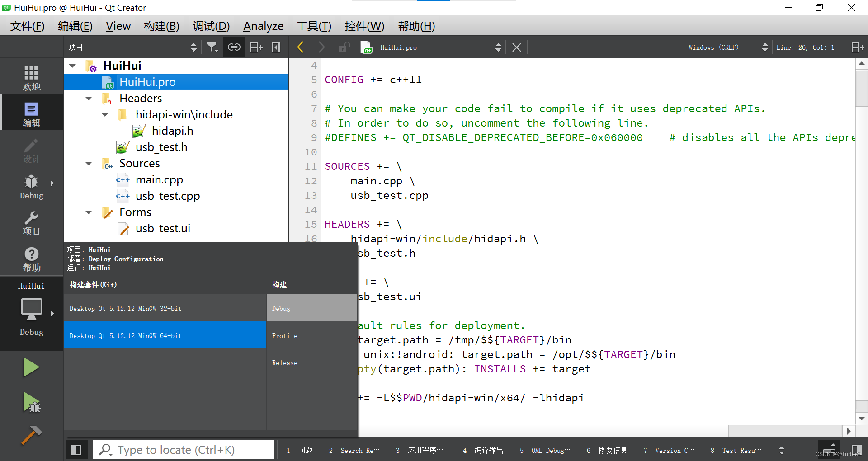This screenshot has height=461, width=868.
Task: Close the project sidebar panel
Action: click(x=276, y=47)
